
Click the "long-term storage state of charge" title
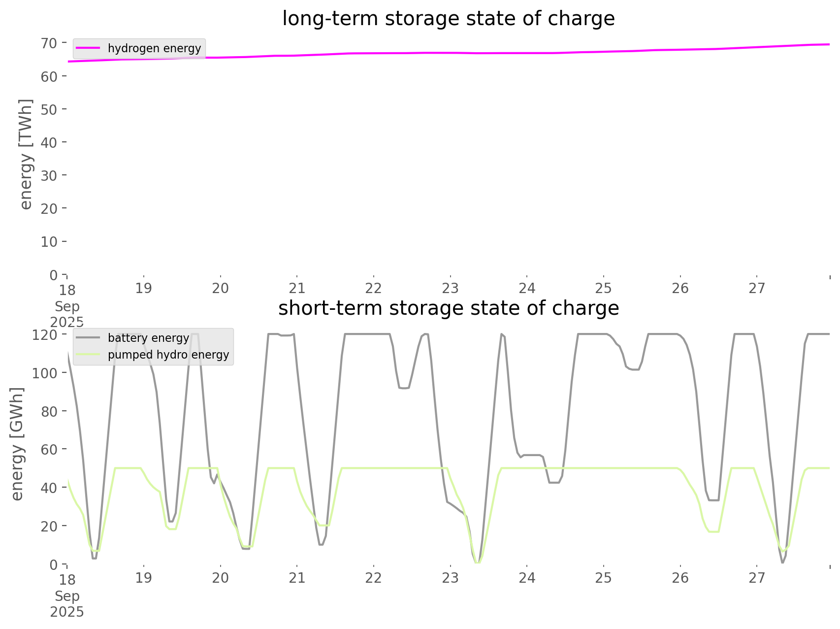coord(448,19)
